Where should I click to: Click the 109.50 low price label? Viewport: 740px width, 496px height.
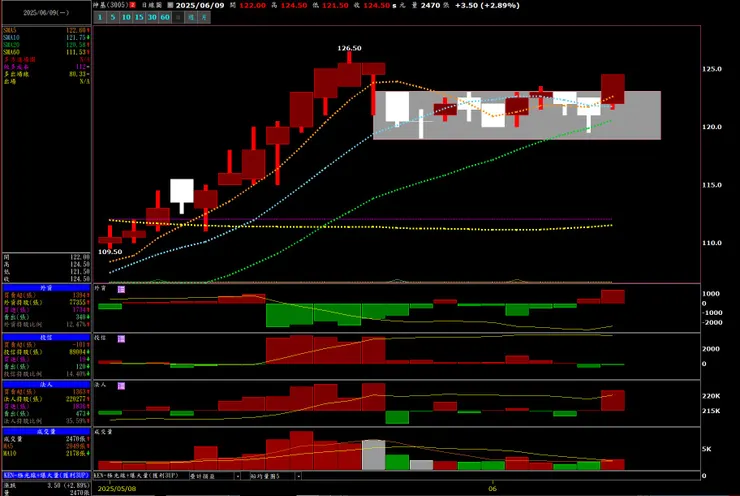click(x=110, y=252)
